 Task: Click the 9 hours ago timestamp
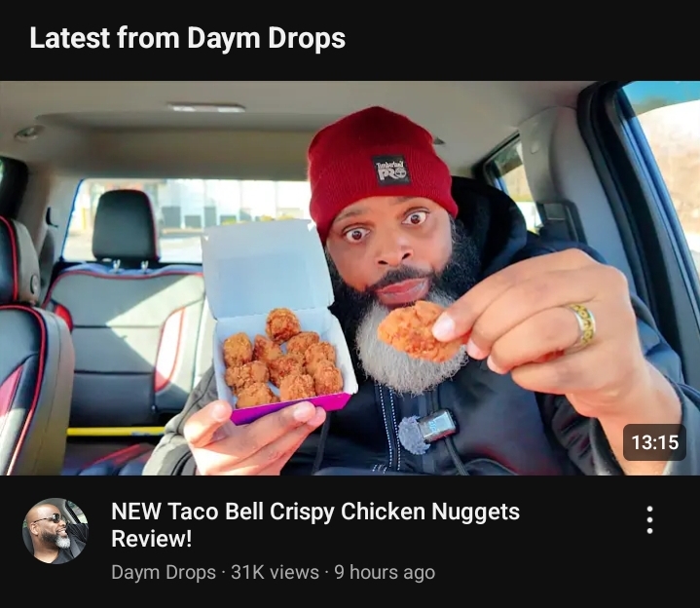(385, 572)
